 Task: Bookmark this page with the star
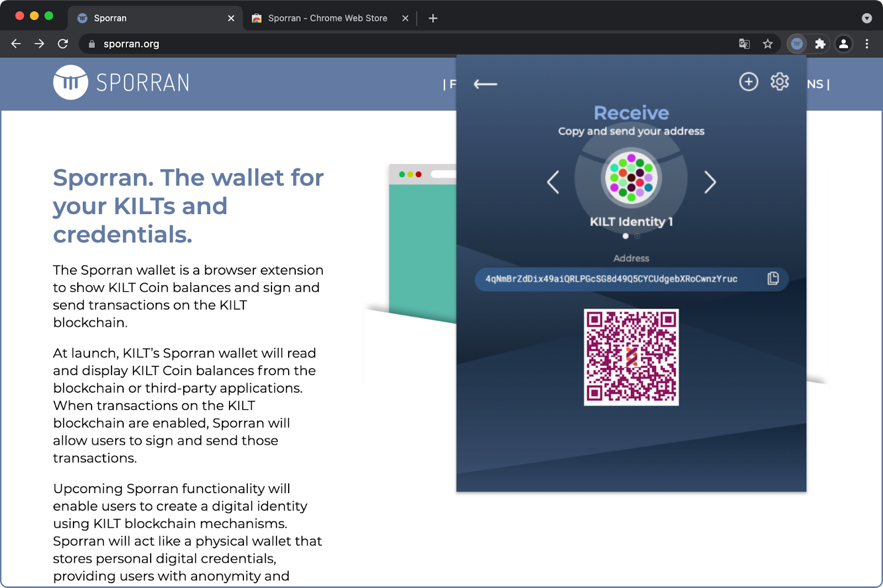coord(768,44)
